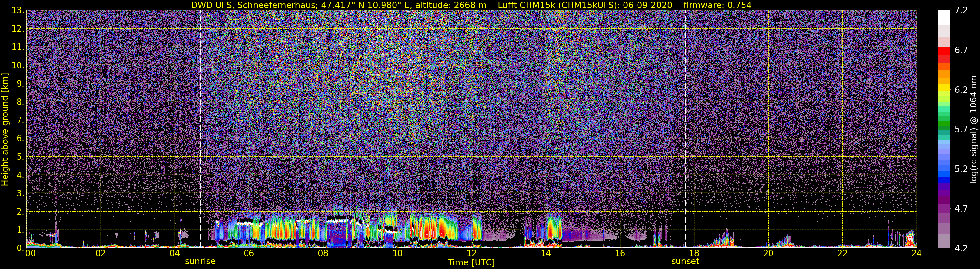
Task: Click the time axis tick label 14
Action: point(545,253)
